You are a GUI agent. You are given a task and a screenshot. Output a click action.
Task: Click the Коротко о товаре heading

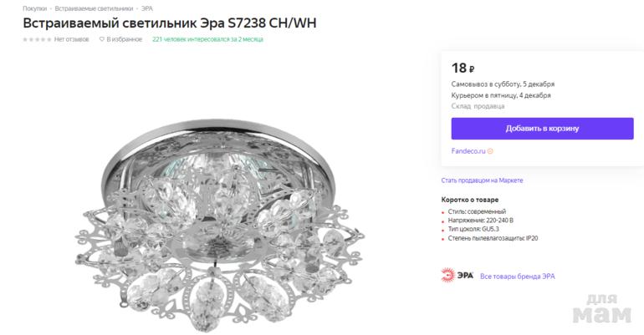point(469,200)
